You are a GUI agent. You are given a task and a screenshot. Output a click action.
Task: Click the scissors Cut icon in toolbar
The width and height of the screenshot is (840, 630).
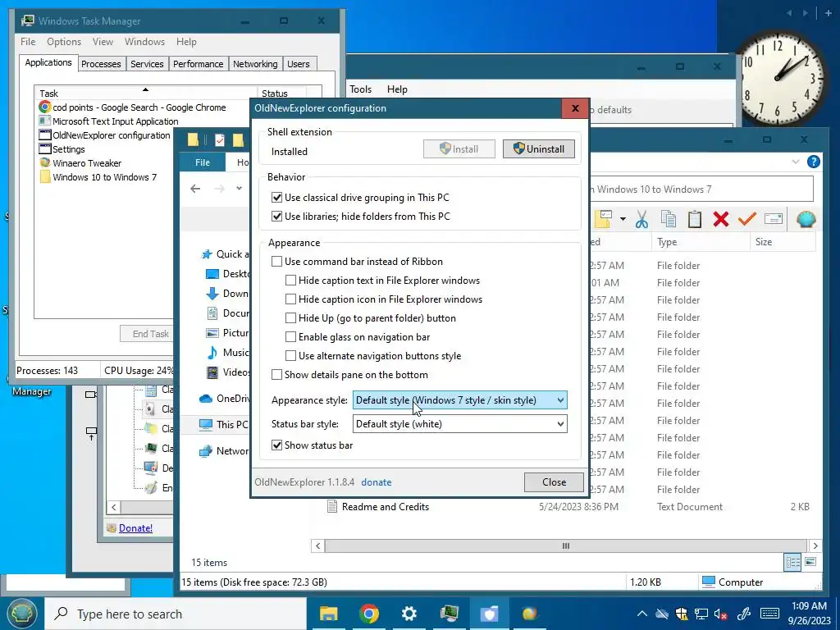click(x=641, y=219)
